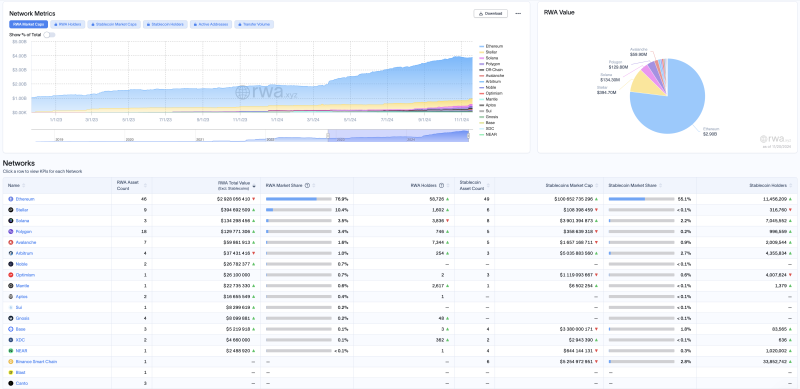Click the Arbitrum network logo icon
The width and height of the screenshot is (800, 389).
(11, 253)
